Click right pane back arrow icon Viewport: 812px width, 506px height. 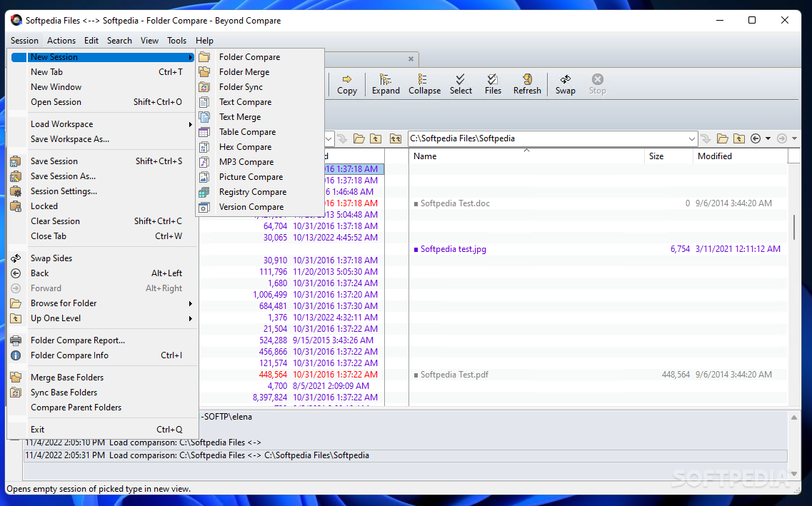pyautogui.click(x=756, y=138)
